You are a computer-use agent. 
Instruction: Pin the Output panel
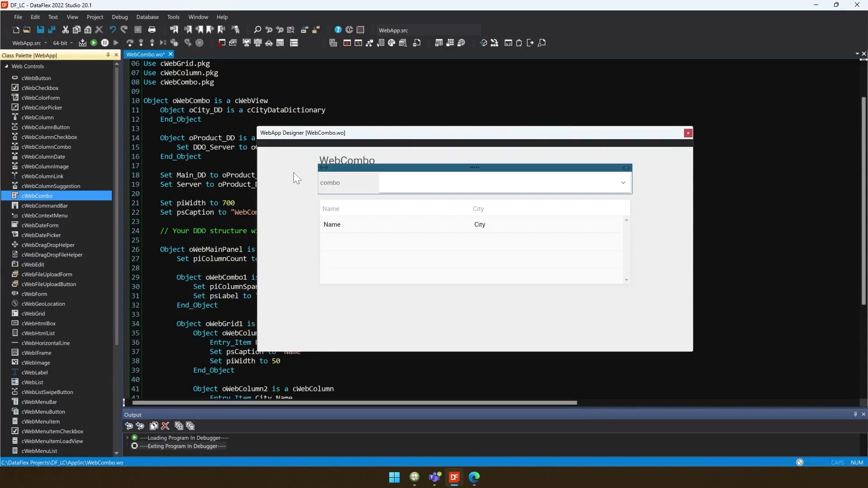pyautogui.click(x=855, y=414)
